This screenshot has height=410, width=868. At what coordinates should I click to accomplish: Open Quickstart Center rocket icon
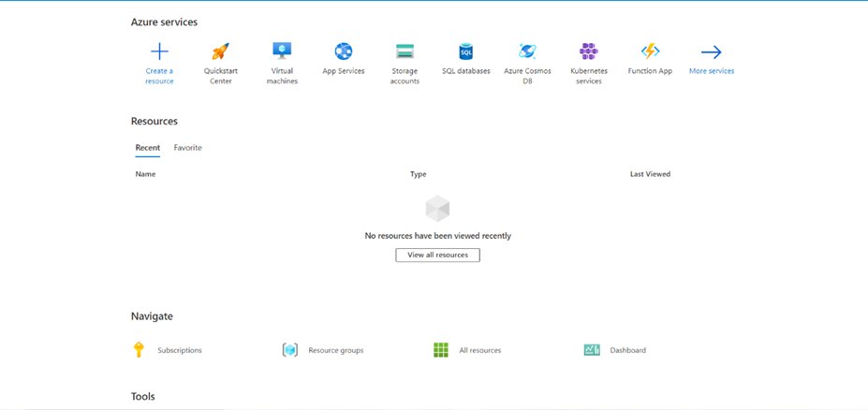pyautogui.click(x=220, y=52)
